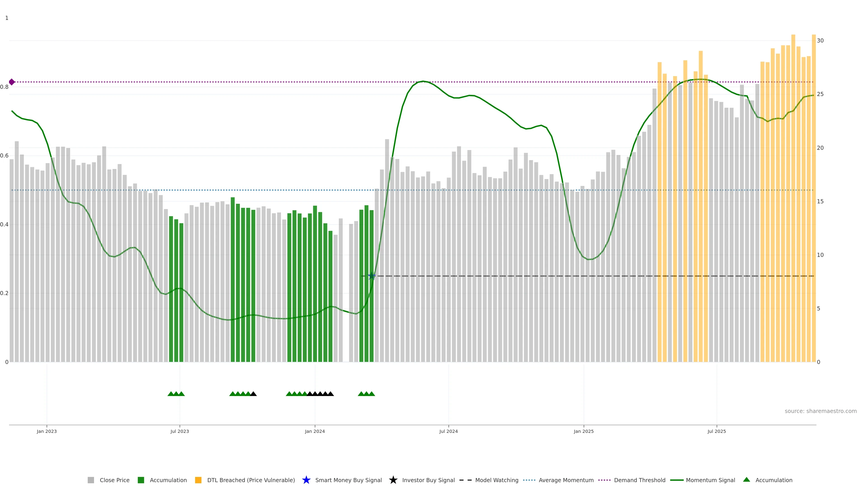Click the Jan 2024 axis label

(315, 431)
